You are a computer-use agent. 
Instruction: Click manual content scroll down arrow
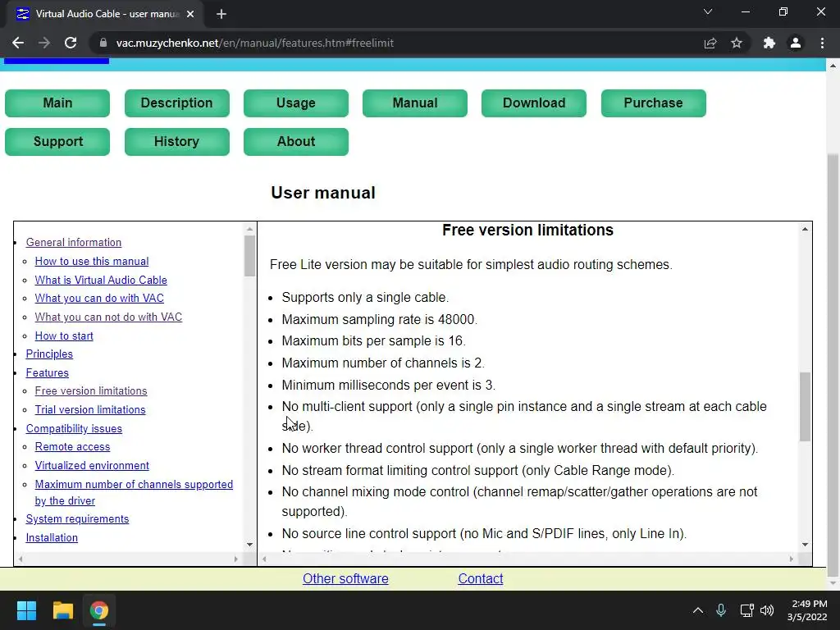point(805,545)
